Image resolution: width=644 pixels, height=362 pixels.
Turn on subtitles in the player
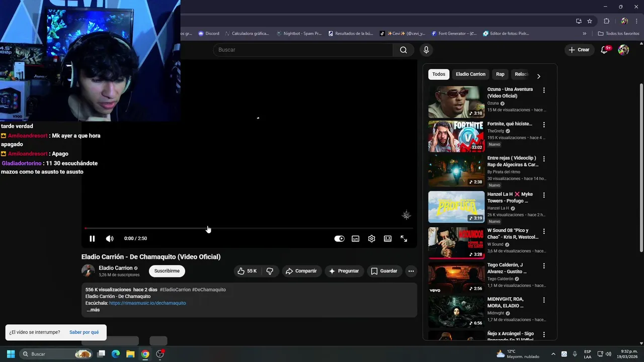pyautogui.click(x=356, y=239)
